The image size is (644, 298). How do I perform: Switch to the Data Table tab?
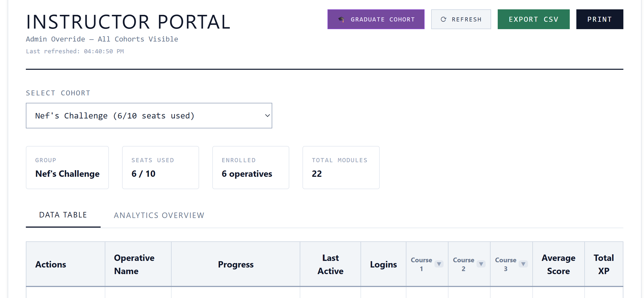(x=63, y=215)
